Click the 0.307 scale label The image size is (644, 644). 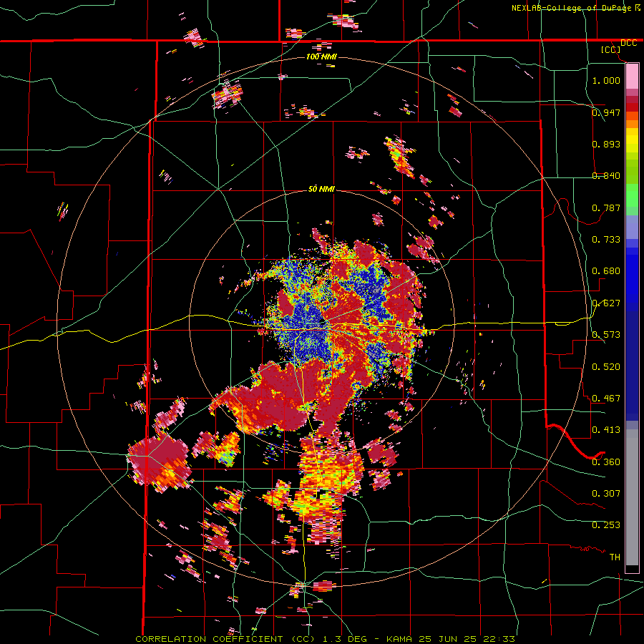[x=606, y=493]
